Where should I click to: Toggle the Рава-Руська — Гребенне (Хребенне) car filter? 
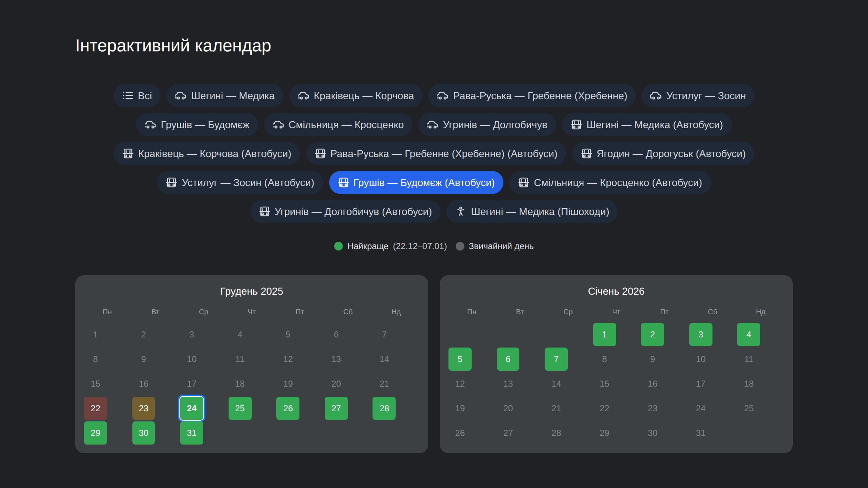pyautogui.click(x=532, y=96)
